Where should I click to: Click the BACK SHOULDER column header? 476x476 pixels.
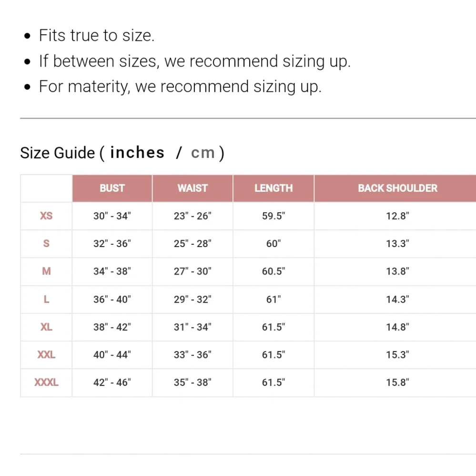coord(397,188)
